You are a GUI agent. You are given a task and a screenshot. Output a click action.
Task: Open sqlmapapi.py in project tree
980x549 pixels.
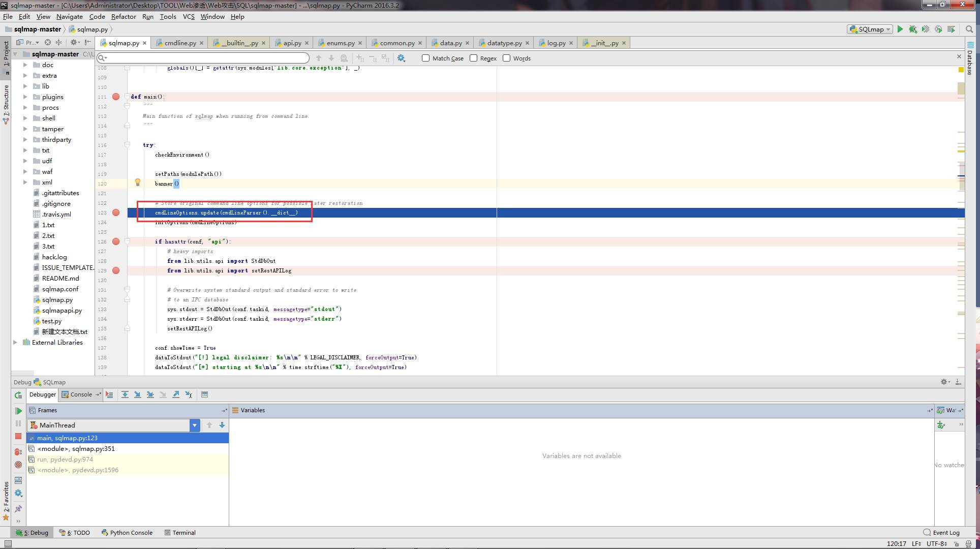62,311
